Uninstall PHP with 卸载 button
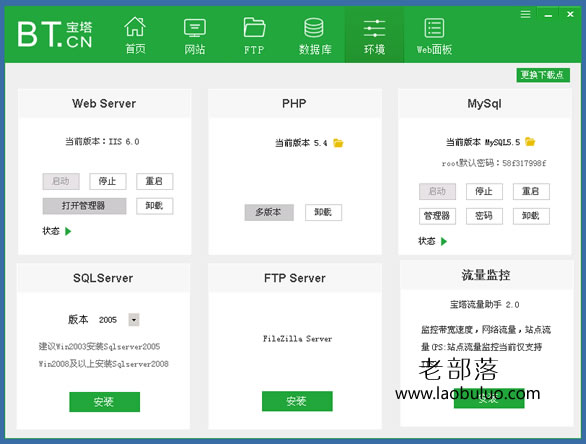586x444 pixels. click(x=323, y=212)
